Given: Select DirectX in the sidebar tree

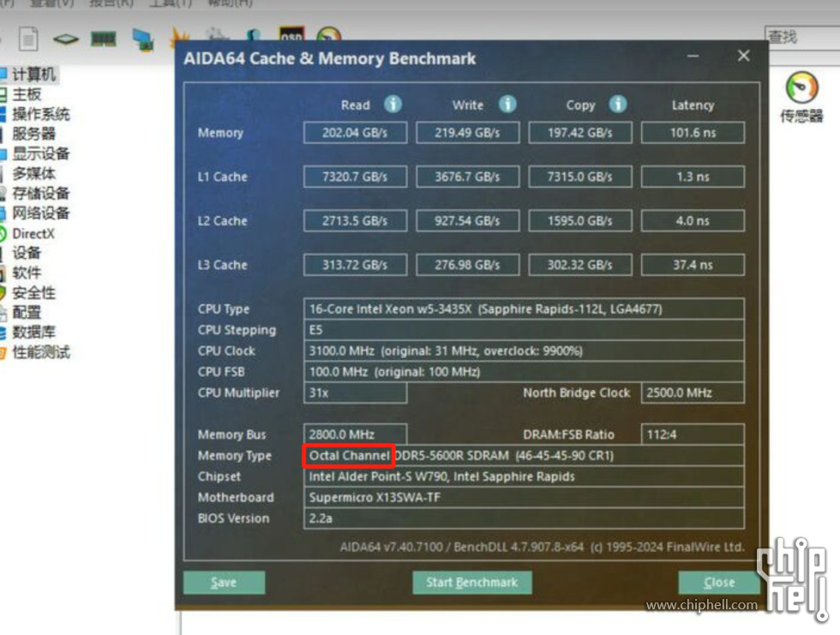Looking at the screenshot, I should coord(33,233).
